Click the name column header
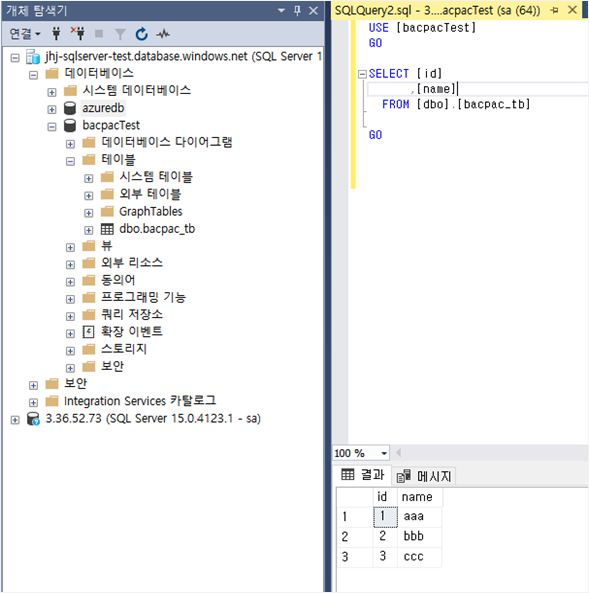589x593 pixels. tap(420, 497)
